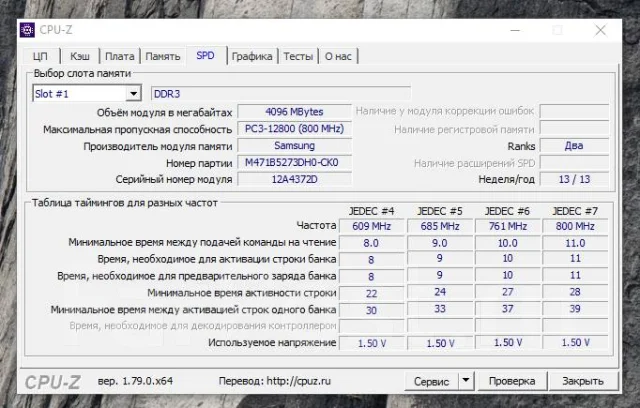Switch to the Тесты tab

click(298, 56)
